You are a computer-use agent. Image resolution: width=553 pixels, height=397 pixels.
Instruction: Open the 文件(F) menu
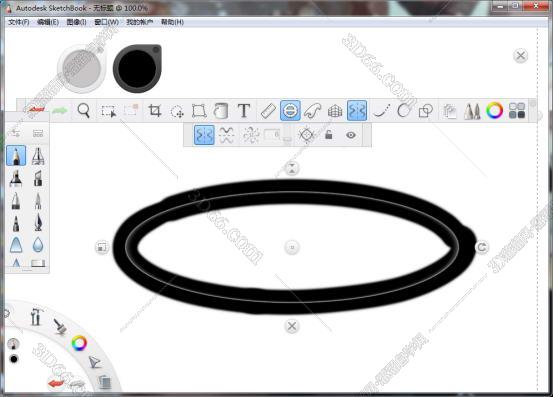pos(18,22)
